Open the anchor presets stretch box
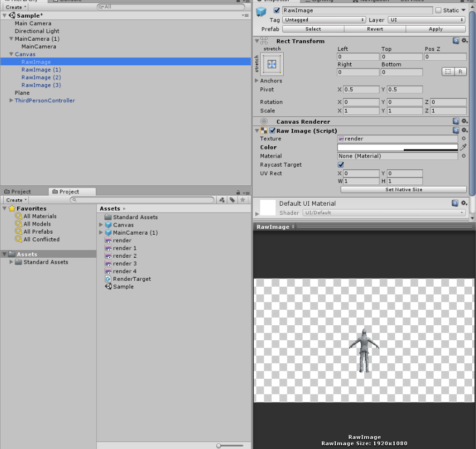Screen dimensions: 476x449 (272, 64)
